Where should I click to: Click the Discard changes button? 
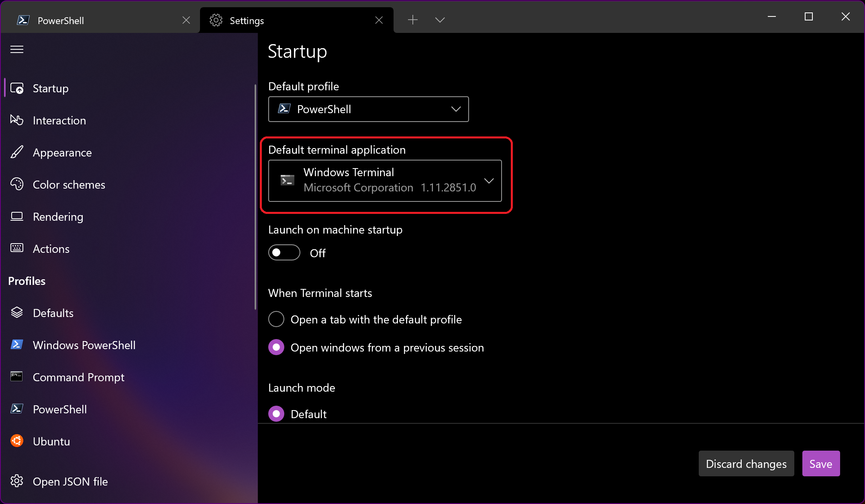[x=746, y=463]
